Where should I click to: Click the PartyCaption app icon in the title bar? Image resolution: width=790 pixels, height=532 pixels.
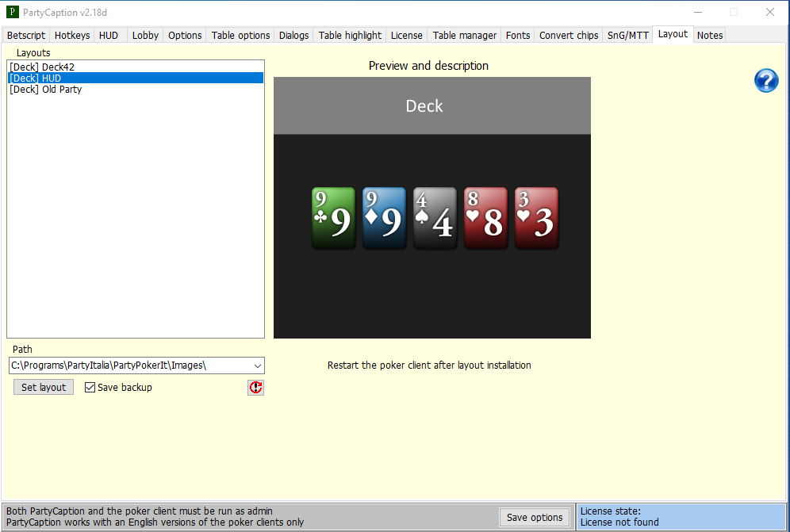13,12
